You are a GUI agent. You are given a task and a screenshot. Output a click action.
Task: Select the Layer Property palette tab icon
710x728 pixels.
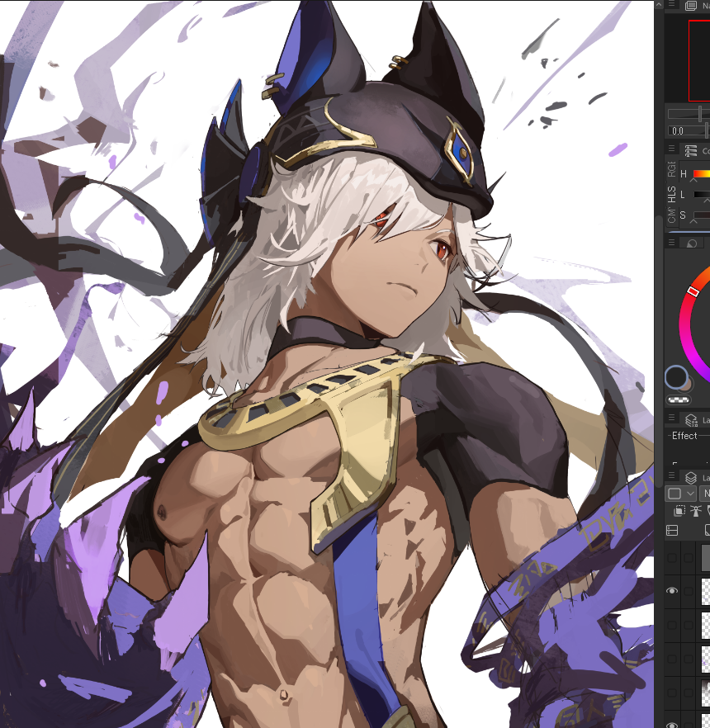click(692, 420)
